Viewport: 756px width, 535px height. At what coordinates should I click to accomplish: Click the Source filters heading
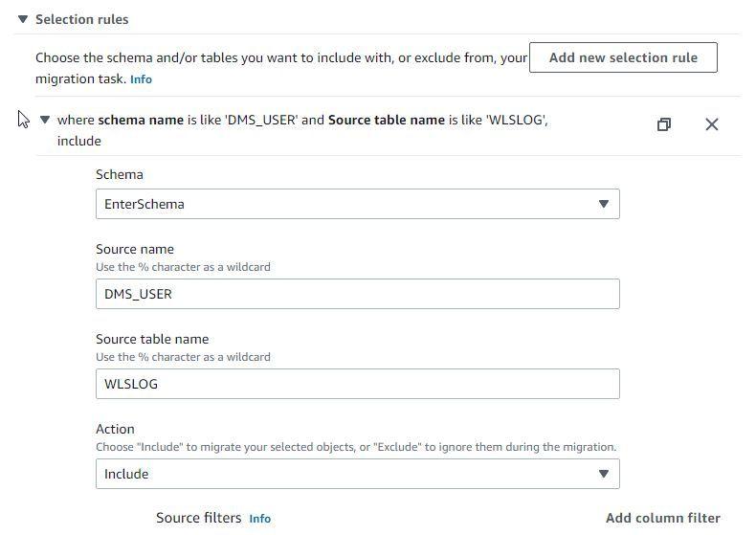[198, 518]
